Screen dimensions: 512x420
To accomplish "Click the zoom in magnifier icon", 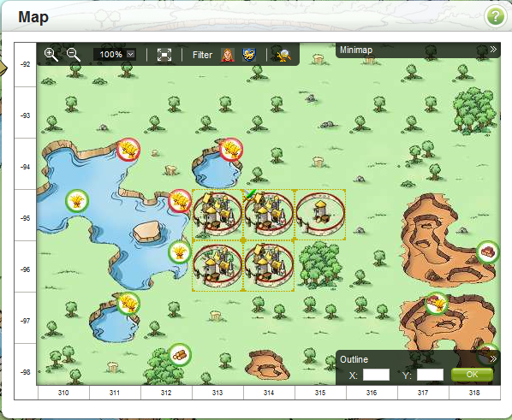I will 51,55.
